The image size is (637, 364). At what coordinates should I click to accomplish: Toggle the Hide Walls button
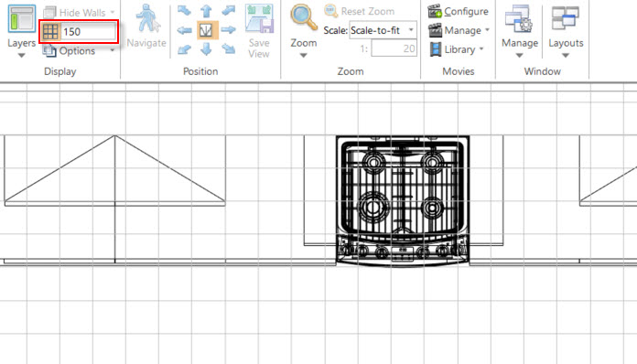79,12
